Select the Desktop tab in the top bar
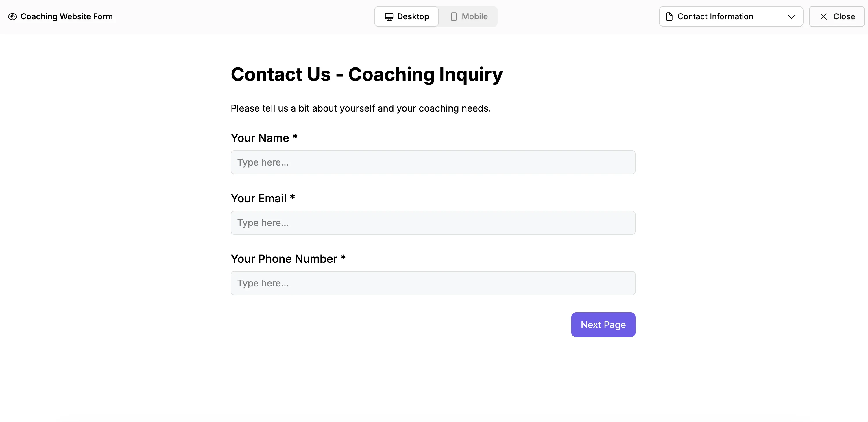Image resolution: width=868 pixels, height=422 pixels. 406,16
